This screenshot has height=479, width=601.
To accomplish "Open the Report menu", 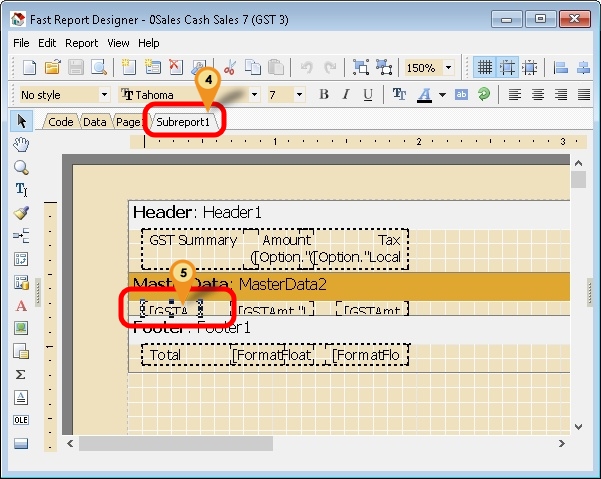I will (81, 43).
